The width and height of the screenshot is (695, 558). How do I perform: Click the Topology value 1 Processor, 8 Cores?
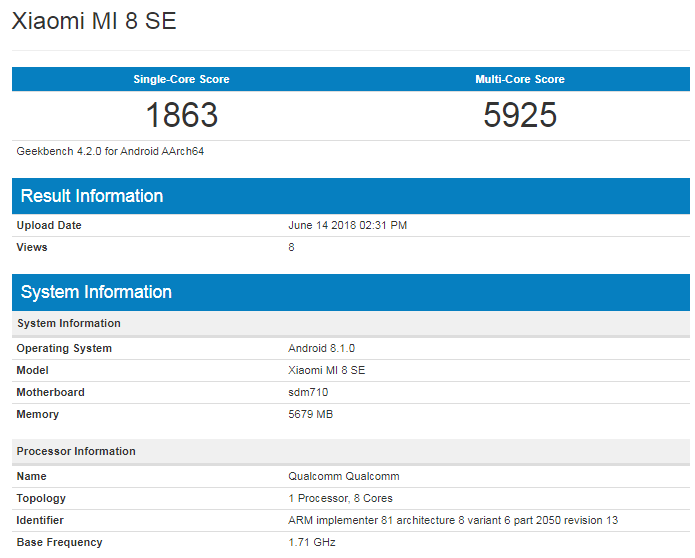340,498
